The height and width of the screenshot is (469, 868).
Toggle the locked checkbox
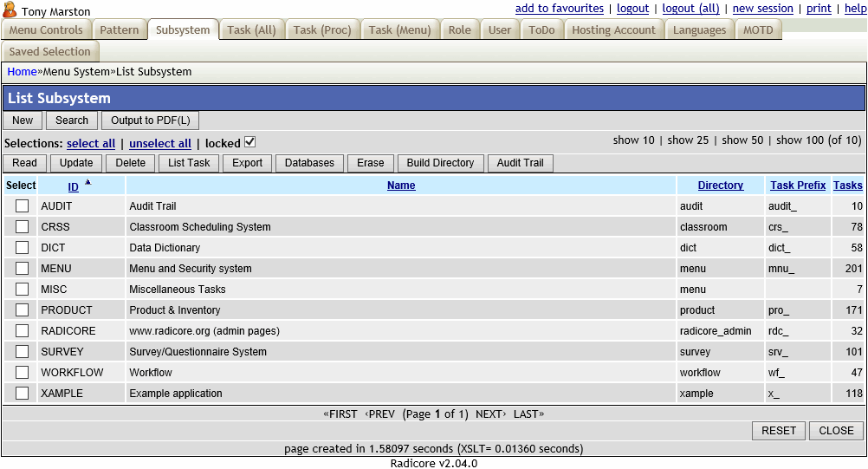(x=250, y=142)
